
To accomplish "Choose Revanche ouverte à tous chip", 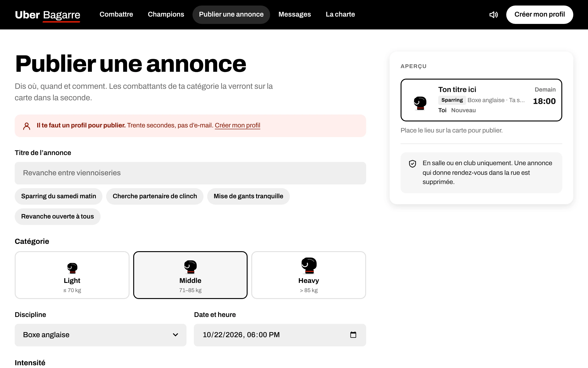I will click(58, 216).
